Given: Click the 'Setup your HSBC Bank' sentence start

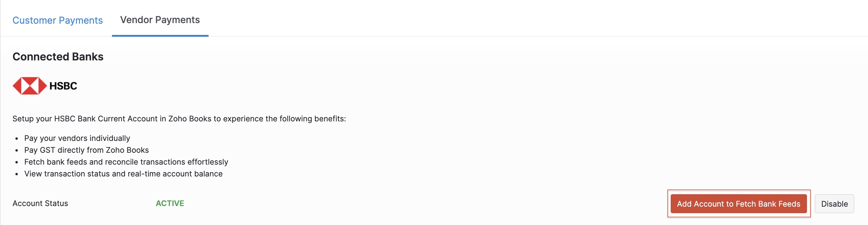Looking at the screenshot, I should click(x=40, y=119).
